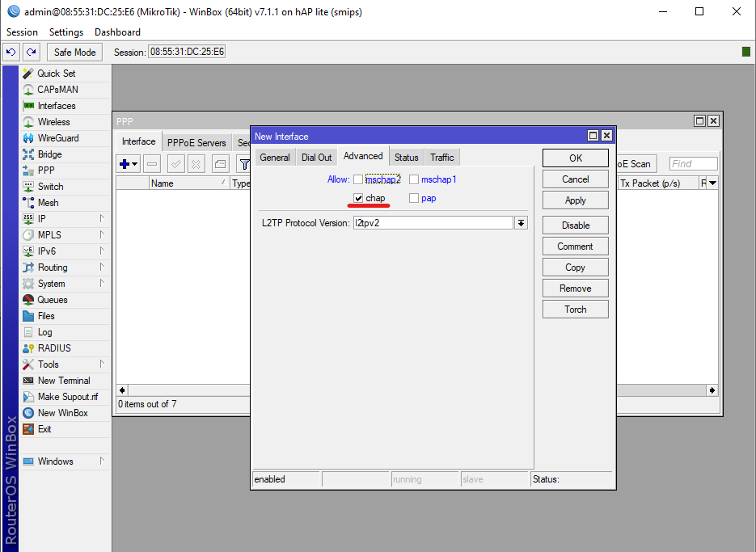Open the Wireless section in sidebar
This screenshot has width=756, height=552.
[x=53, y=122]
